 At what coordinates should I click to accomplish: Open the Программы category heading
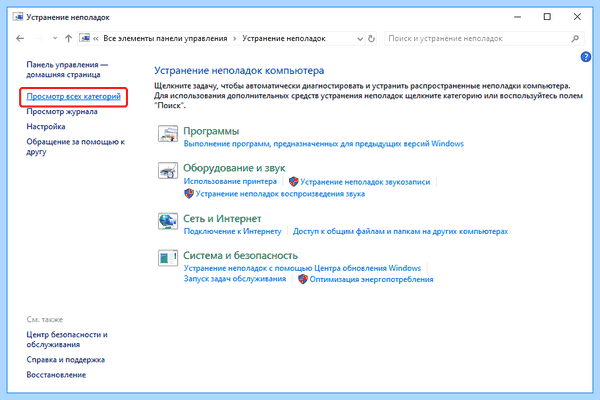point(211,131)
